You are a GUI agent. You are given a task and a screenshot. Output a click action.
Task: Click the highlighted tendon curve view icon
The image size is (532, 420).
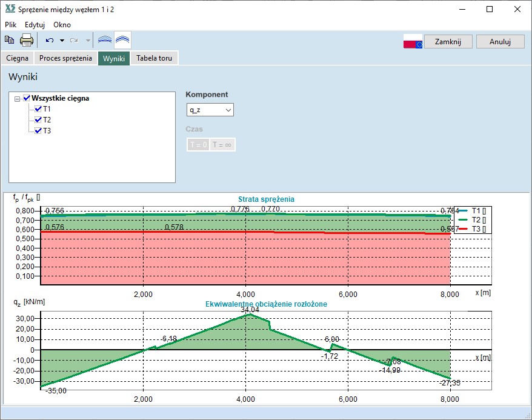coord(122,41)
